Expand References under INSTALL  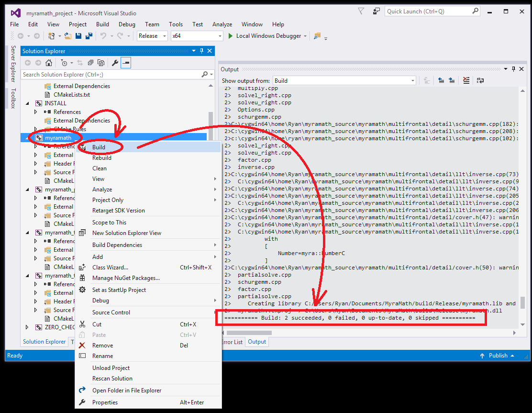(x=35, y=112)
